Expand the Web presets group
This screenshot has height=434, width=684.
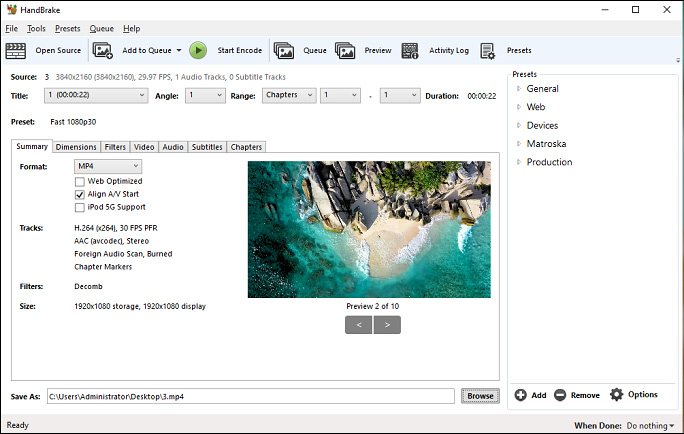(x=519, y=107)
